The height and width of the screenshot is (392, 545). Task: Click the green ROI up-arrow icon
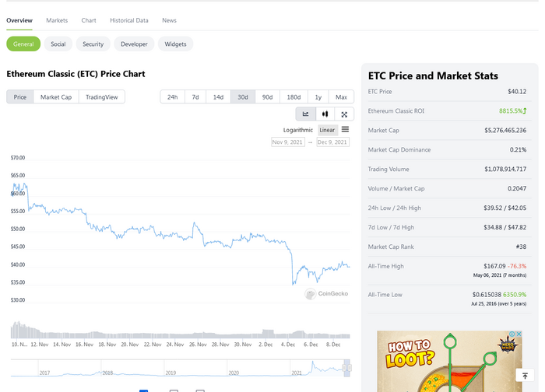(525, 111)
